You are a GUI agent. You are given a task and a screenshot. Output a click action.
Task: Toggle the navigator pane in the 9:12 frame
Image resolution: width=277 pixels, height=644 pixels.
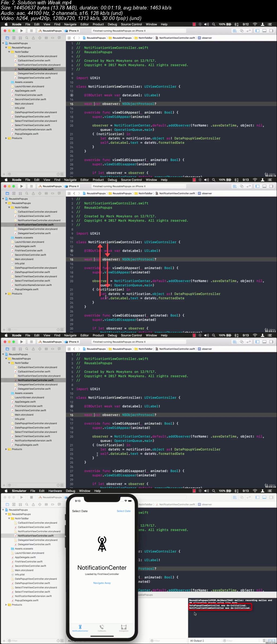(258, 31)
